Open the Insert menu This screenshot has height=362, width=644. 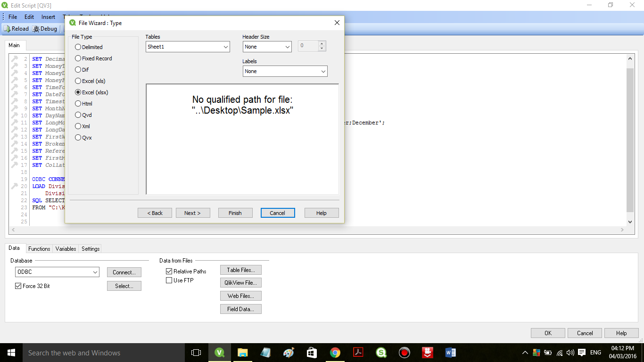48,17
